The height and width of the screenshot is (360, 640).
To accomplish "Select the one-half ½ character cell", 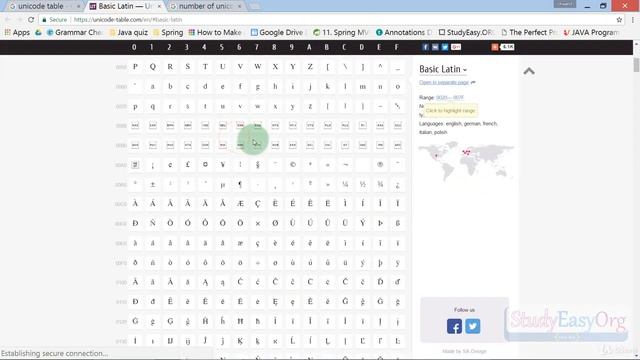I will 363,184.
